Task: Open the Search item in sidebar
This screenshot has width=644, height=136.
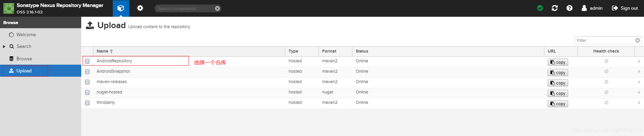Action: 24,47
